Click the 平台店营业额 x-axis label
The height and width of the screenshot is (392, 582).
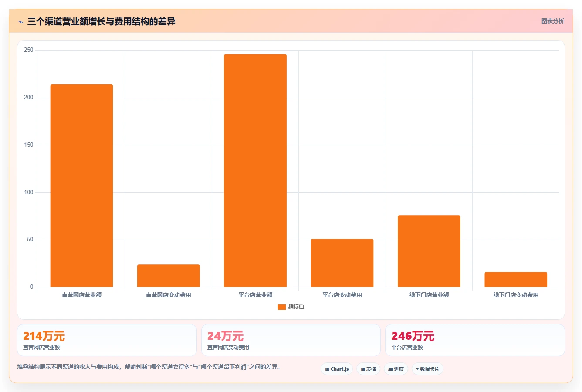coord(255,295)
